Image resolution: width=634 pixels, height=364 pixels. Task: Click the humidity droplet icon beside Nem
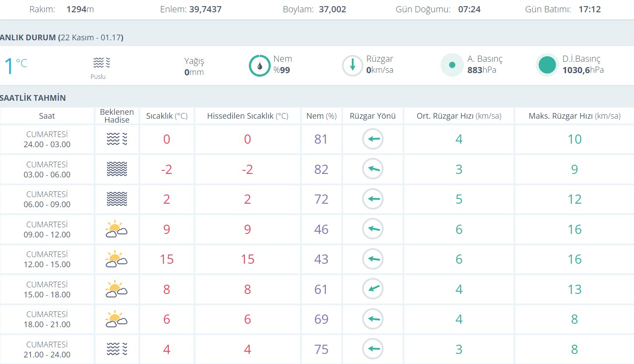pos(260,66)
